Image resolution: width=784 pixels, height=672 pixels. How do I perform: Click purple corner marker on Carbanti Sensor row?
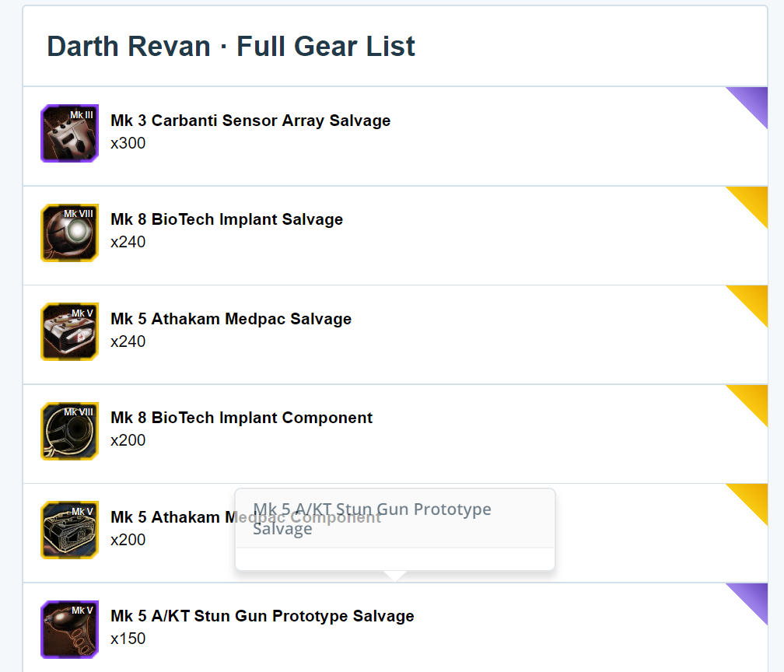pyautogui.click(x=754, y=100)
